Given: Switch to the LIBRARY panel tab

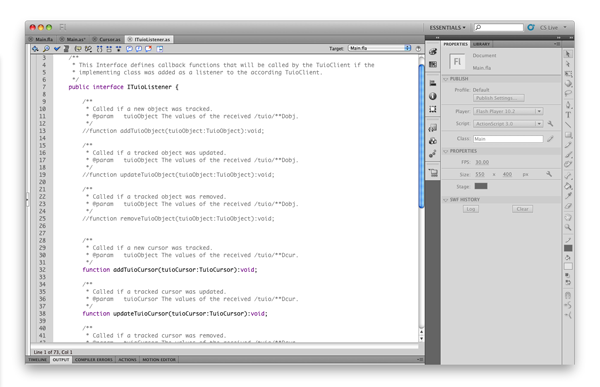Looking at the screenshot, I should (x=481, y=44).
